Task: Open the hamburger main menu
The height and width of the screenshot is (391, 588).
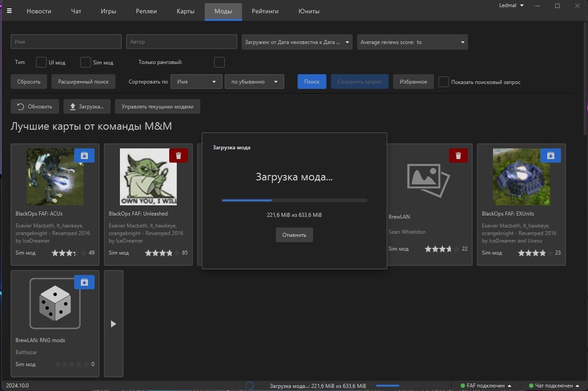Action: click(9, 11)
